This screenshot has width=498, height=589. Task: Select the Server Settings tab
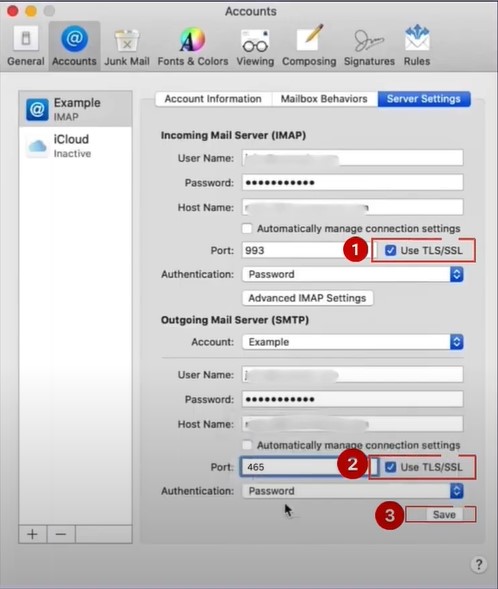(424, 99)
